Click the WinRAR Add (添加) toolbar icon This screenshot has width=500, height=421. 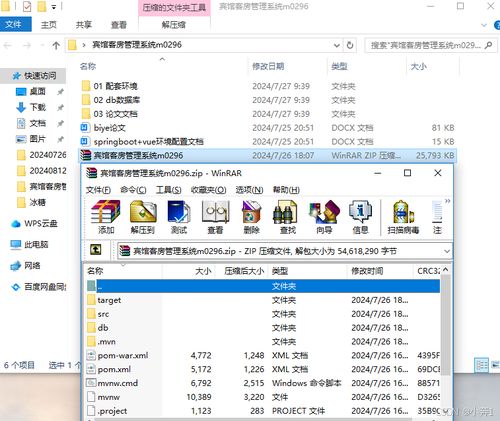pos(106,217)
